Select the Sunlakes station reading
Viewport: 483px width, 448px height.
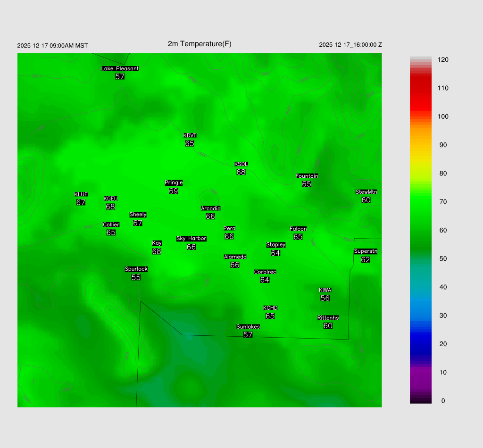point(248,335)
